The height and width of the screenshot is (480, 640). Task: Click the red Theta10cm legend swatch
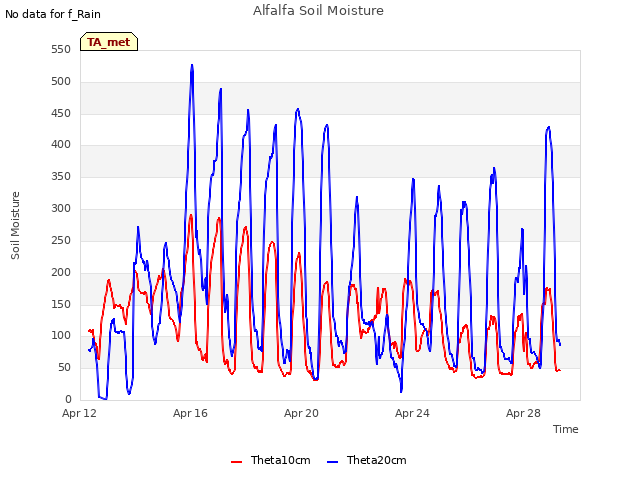point(236,462)
